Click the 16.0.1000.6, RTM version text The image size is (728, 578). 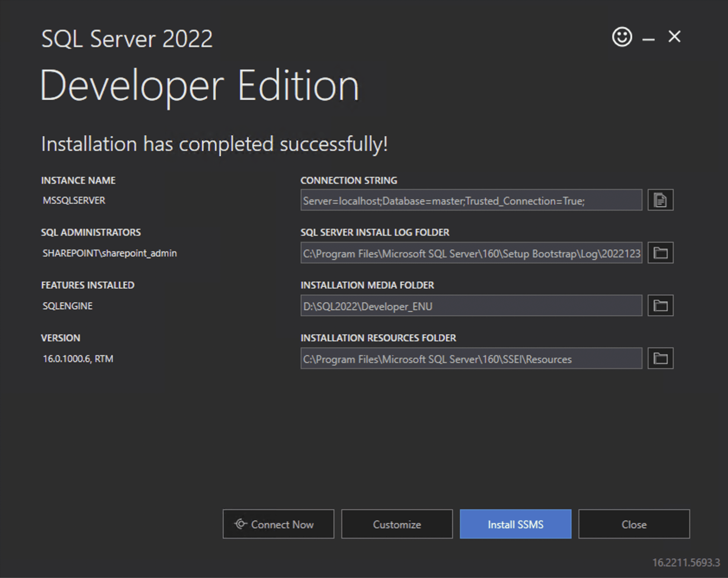(x=78, y=359)
